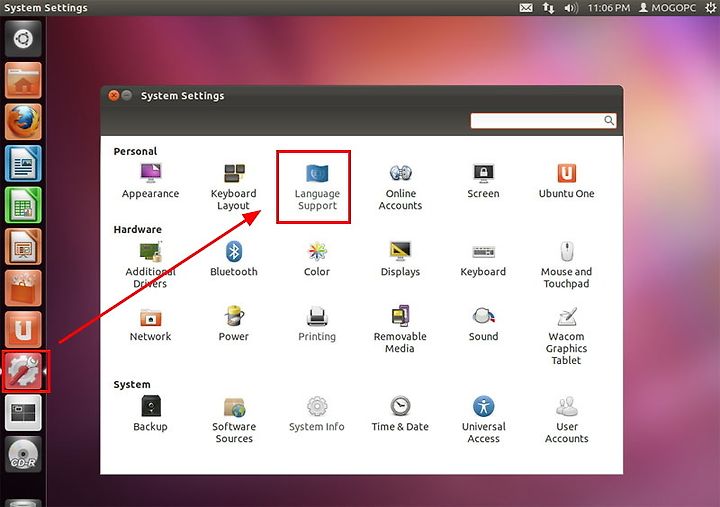720x507 pixels.
Task: Click the magnifier icon in search box
Action: click(x=609, y=120)
